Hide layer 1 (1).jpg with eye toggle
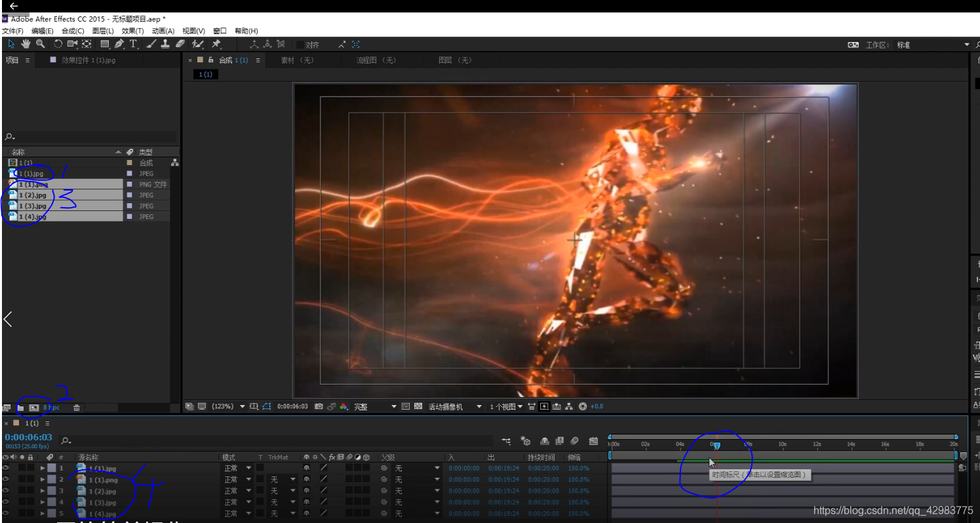 [6, 468]
